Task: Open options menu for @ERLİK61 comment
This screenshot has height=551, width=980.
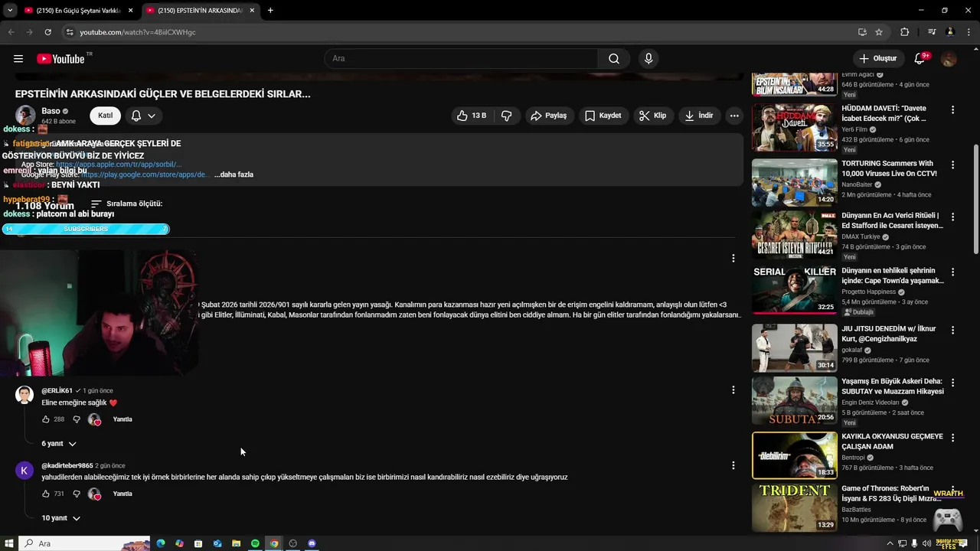Action: 733,390
